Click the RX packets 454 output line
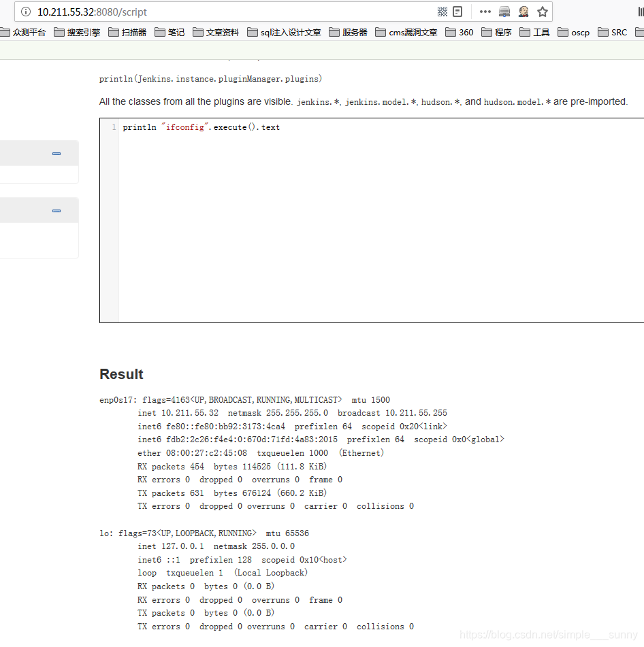644x647 pixels. pyautogui.click(x=232, y=466)
